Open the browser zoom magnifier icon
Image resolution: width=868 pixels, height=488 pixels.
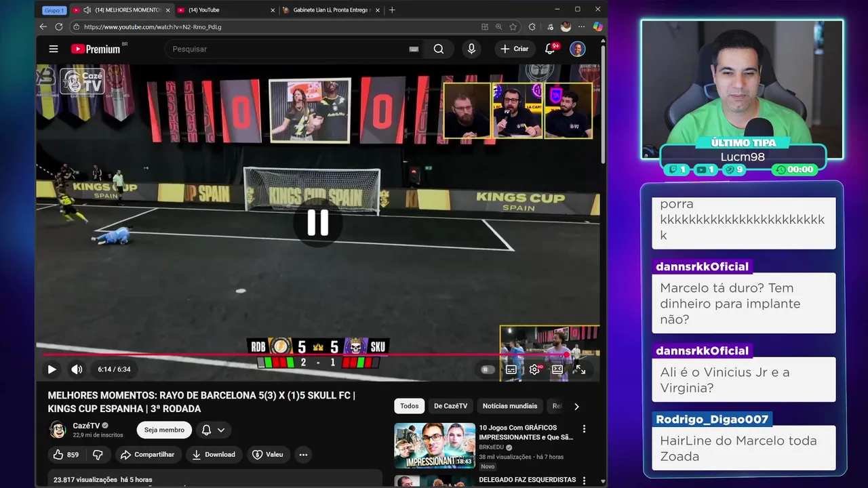point(498,26)
